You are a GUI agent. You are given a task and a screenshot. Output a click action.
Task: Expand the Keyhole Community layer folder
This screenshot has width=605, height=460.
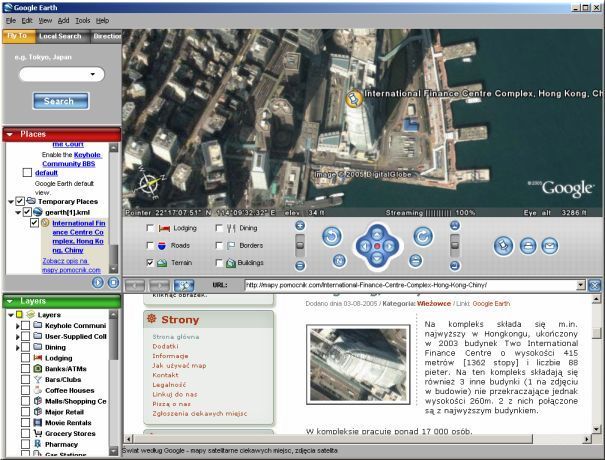coord(17,324)
